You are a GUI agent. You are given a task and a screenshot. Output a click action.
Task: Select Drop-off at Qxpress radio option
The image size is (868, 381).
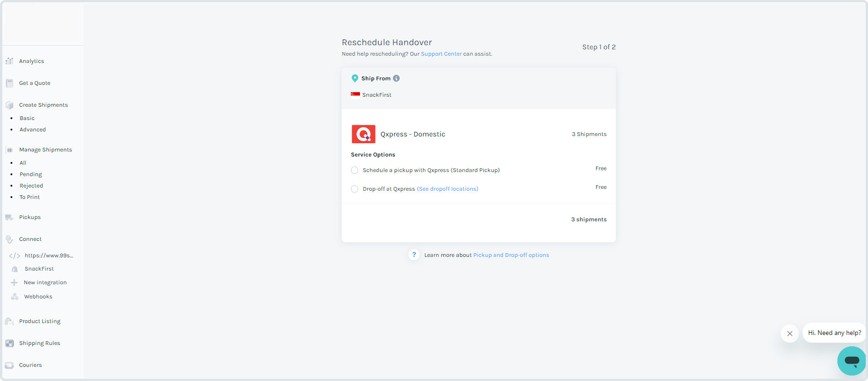355,189
